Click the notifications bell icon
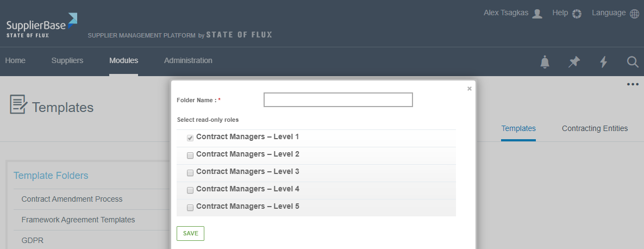The width and height of the screenshot is (644, 249). (545, 62)
